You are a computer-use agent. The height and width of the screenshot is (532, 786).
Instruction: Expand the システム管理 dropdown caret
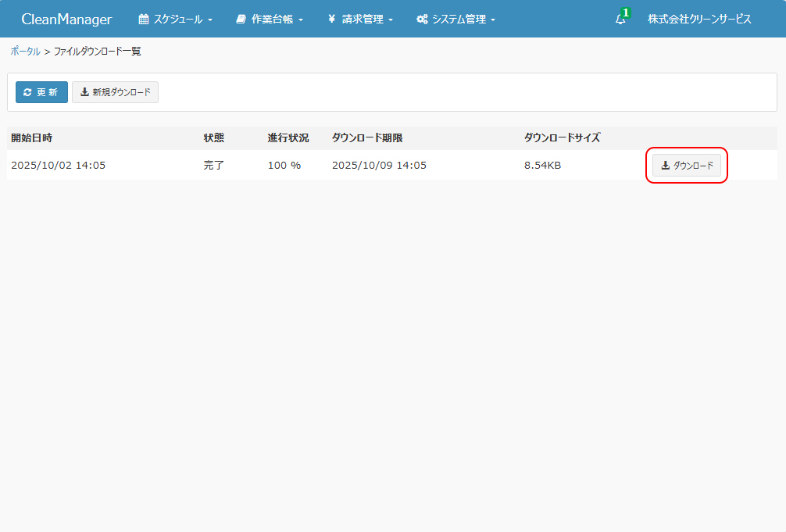click(x=493, y=20)
